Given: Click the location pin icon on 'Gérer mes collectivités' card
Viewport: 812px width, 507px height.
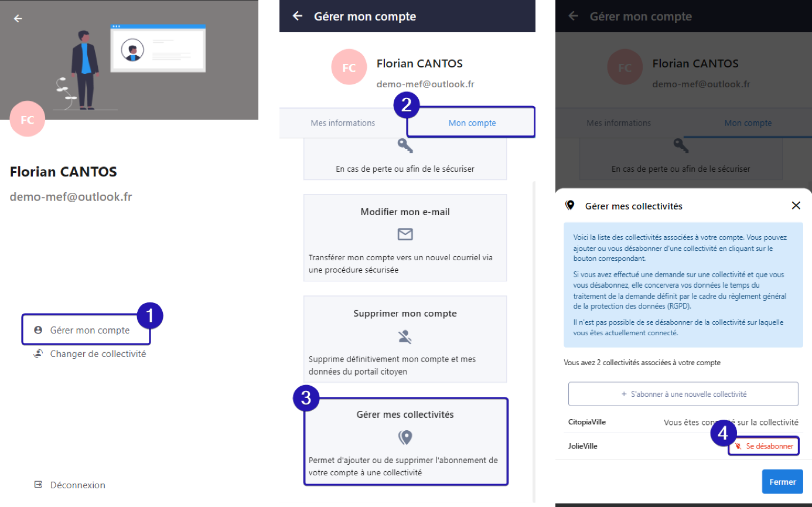Looking at the screenshot, I should pos(405,437).
